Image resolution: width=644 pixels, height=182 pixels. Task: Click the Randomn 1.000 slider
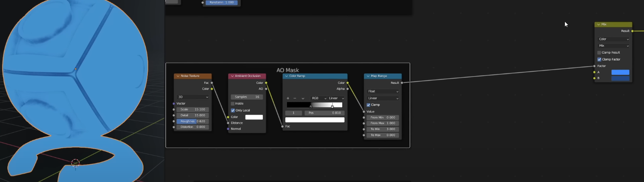tap(221, 3)
